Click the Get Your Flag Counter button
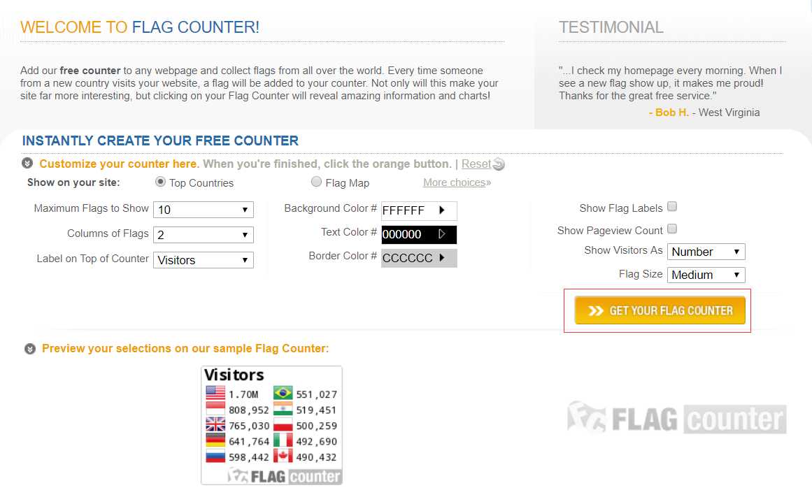Viewport: 812px width, 504px height. click(x=660, y=310)
